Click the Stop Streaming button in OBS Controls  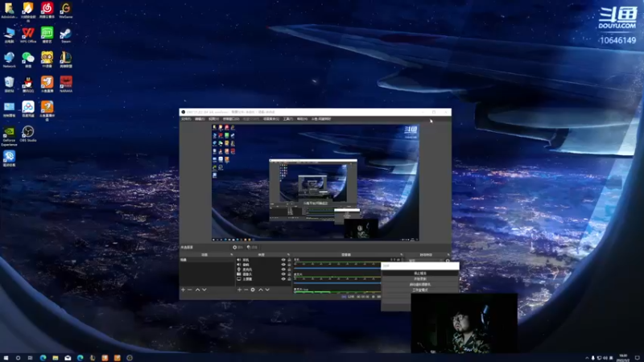(x=419, y=274)
